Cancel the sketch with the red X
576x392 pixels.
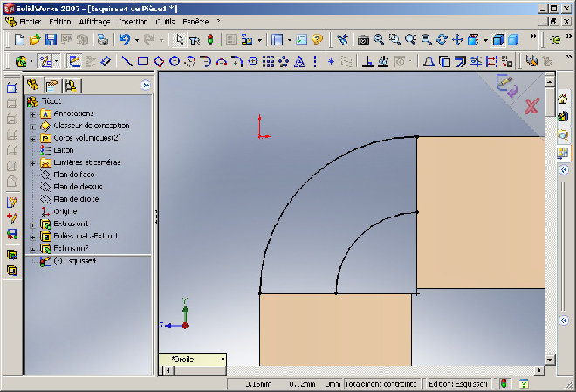531,107
